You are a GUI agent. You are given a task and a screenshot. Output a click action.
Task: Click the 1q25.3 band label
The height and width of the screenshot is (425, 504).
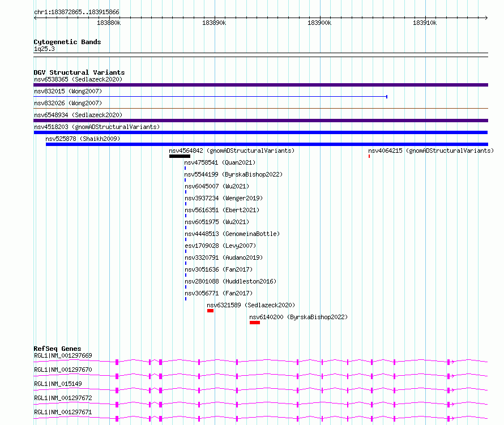coord(44,49)
